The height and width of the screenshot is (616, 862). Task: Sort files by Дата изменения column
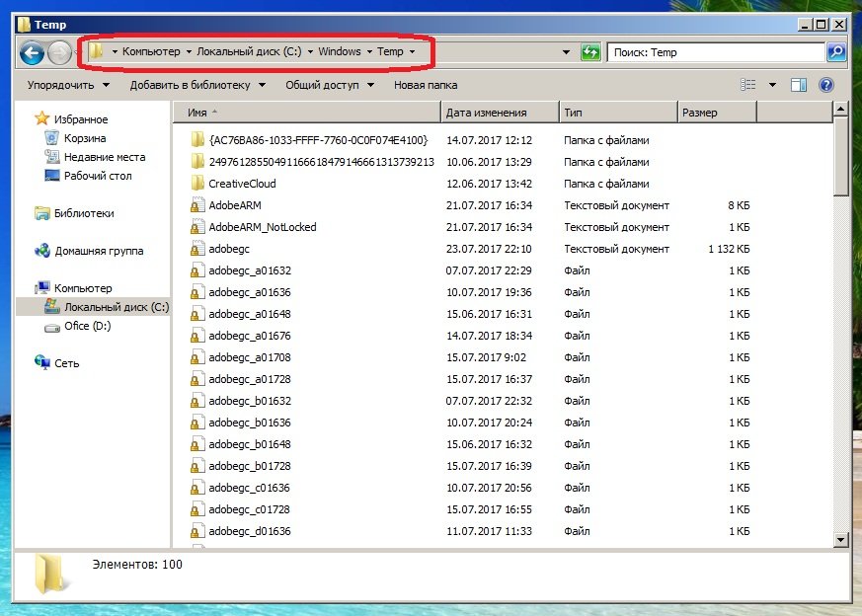tap(487, 113)
